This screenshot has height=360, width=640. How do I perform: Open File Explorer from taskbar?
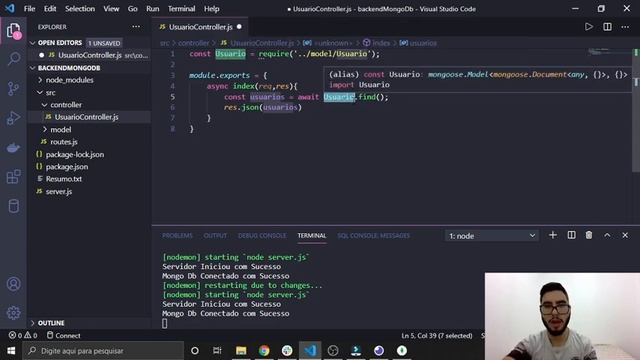pos(241,351)
